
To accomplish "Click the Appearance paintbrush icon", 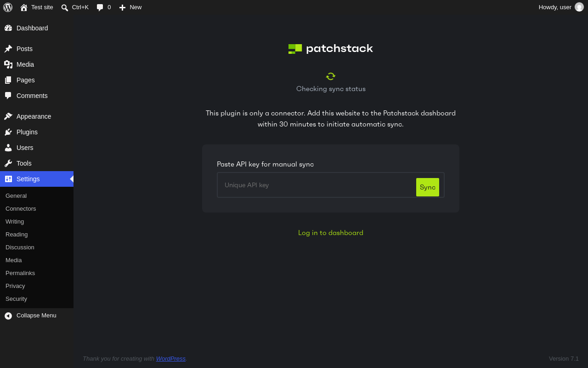I will pos(8,116).
